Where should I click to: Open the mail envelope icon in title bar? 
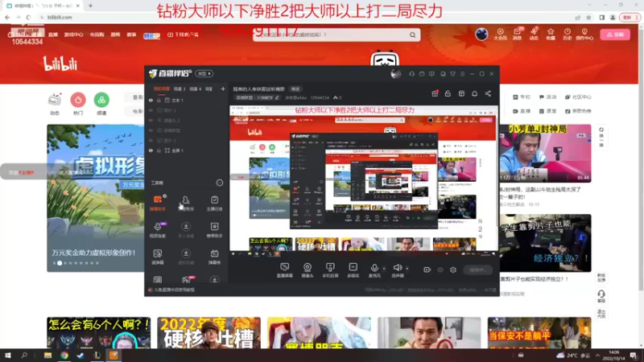click(x=422, y=74)
